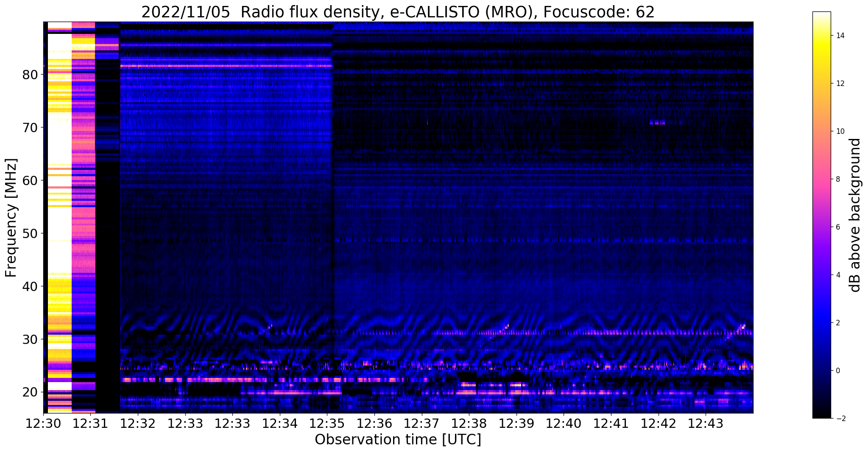This screenshot has height=452, width=868.
Task: Click the colorbar tick label 14
Action: (x=840, y=36)
